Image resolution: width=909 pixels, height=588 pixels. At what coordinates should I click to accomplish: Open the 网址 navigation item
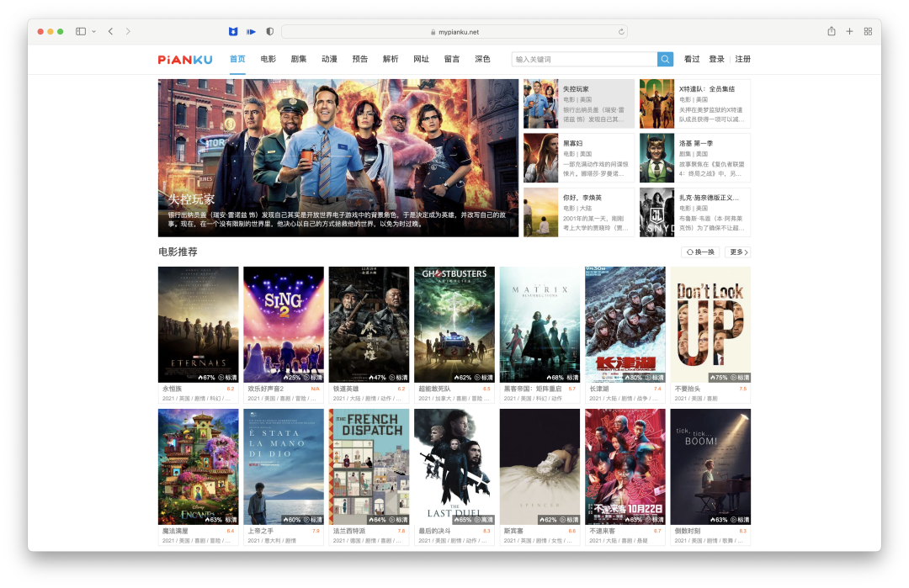pyautogui.click(x=422, y=59)
